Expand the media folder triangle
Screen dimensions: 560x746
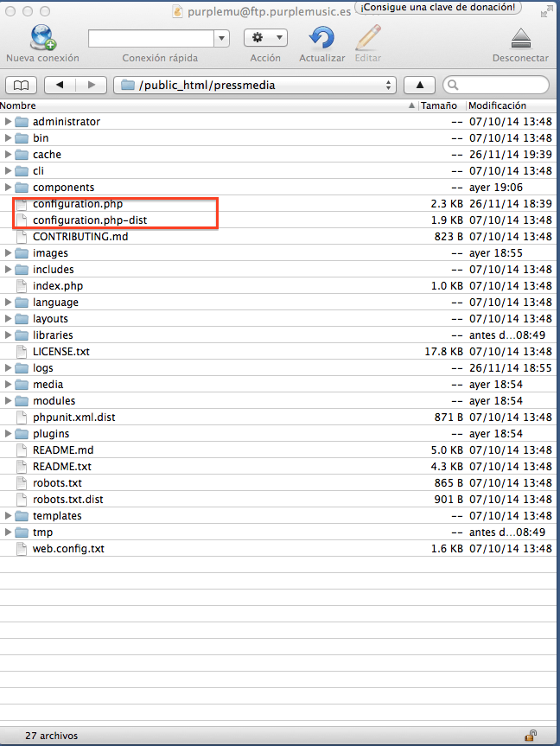click(x=8, y=384)
